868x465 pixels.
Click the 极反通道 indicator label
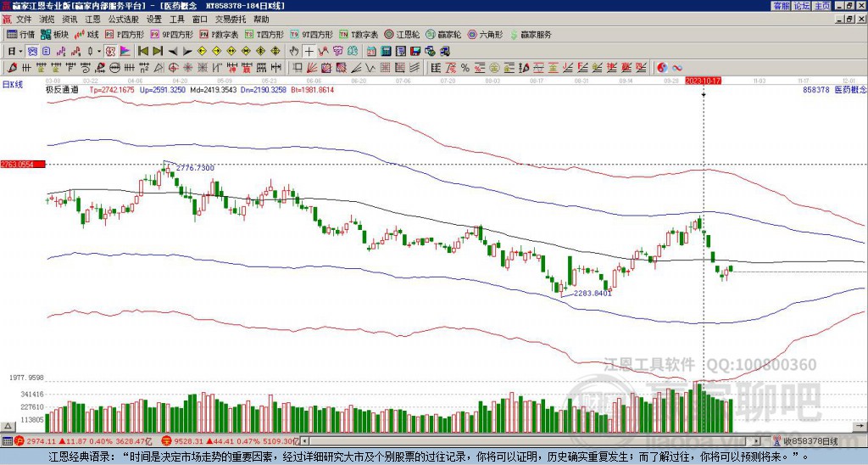click(x=62, y=89)
